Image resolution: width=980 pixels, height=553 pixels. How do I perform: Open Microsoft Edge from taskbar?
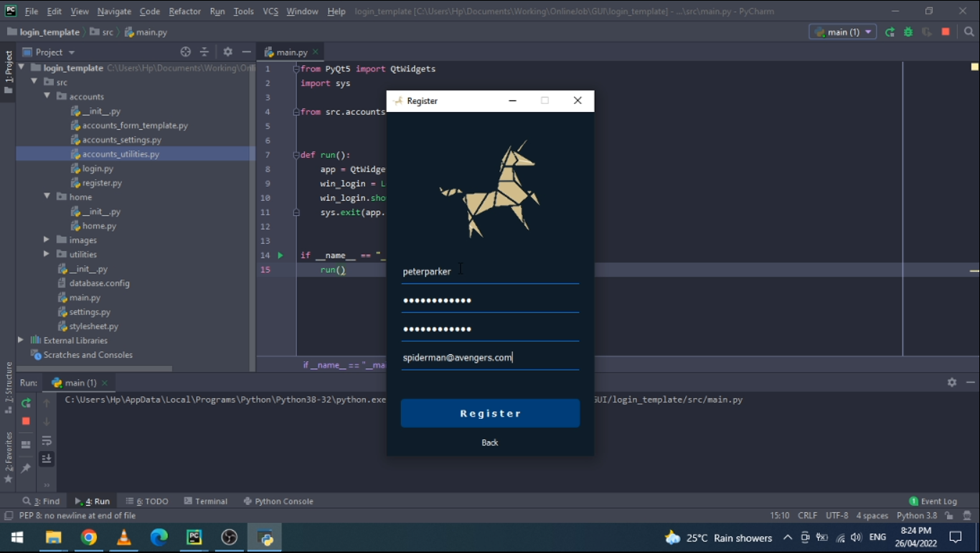[x=159, y=537]
